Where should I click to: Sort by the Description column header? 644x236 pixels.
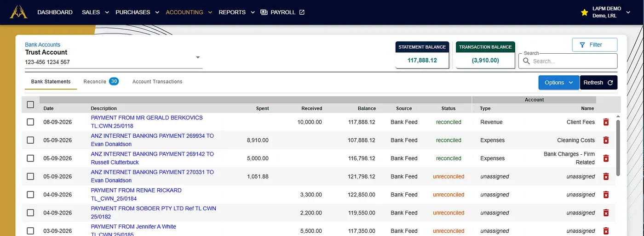[x=104, y=108]
